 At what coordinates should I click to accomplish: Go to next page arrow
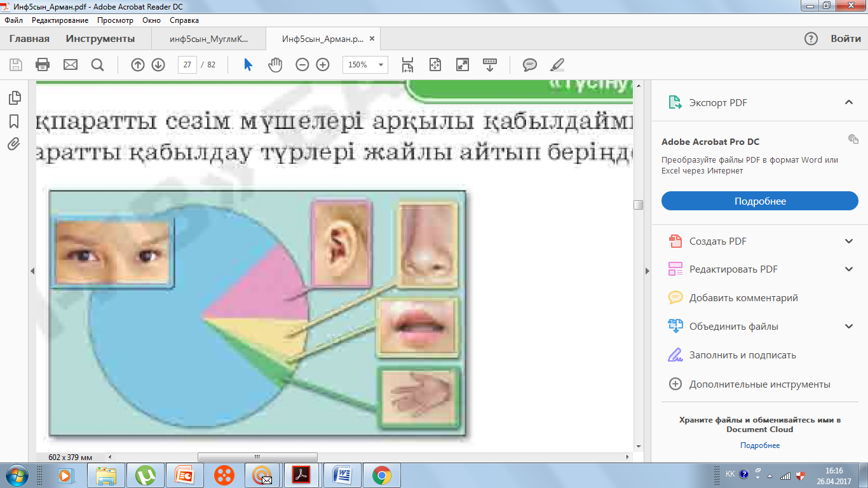pos(158,65)
